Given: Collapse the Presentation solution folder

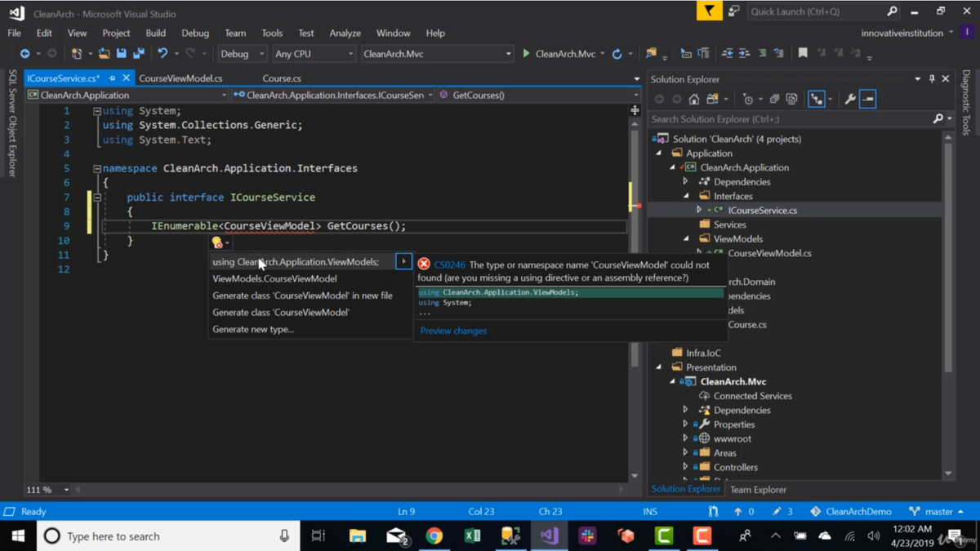Looking at the screenshot, I should point(658,367).
